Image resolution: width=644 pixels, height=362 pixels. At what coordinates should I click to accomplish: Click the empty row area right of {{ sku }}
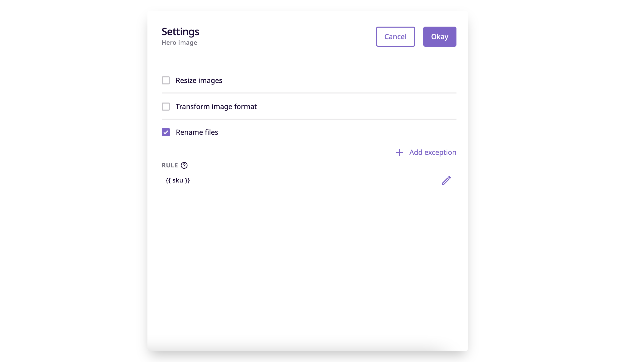tap(315, 180)
